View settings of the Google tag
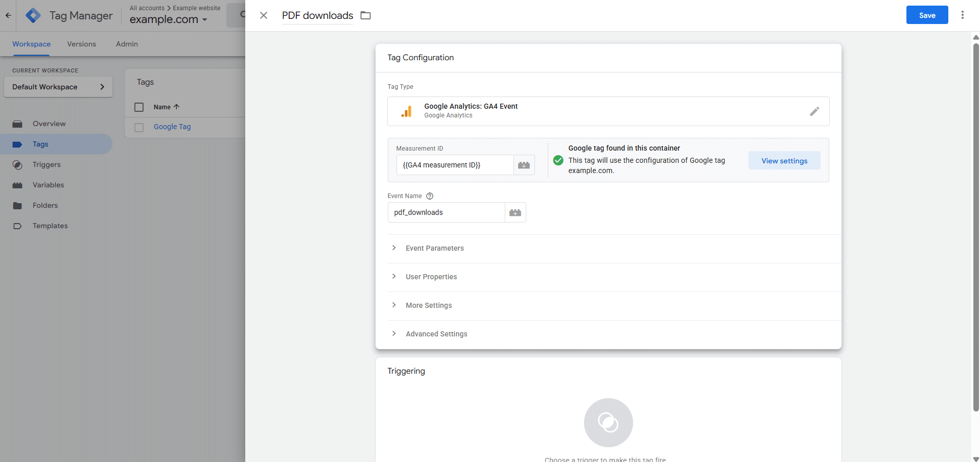980x462 pixels. (x=784, y=160)
